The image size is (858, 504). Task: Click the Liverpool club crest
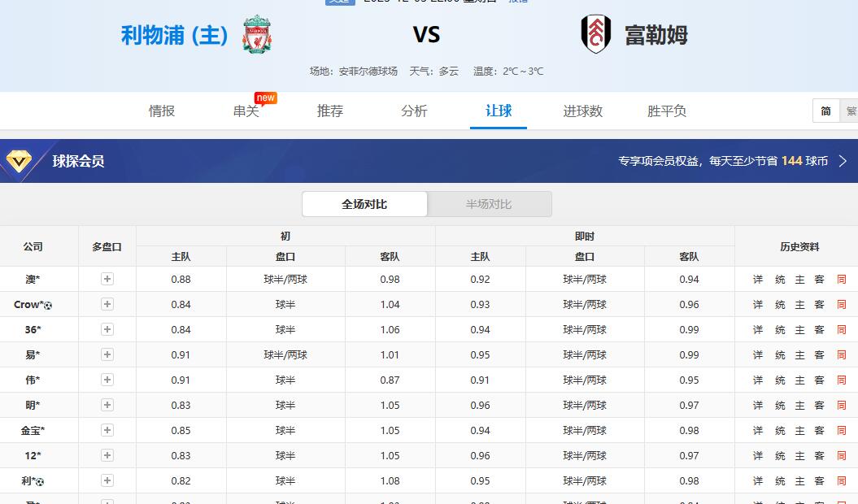coord(257,34)
